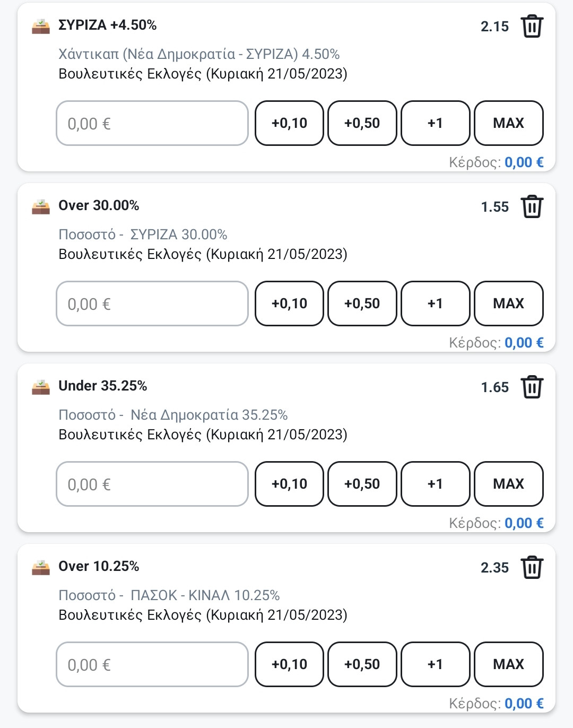
Task: Set MAX stake on Over 10.25% bet
Action: tap(508, 664)
